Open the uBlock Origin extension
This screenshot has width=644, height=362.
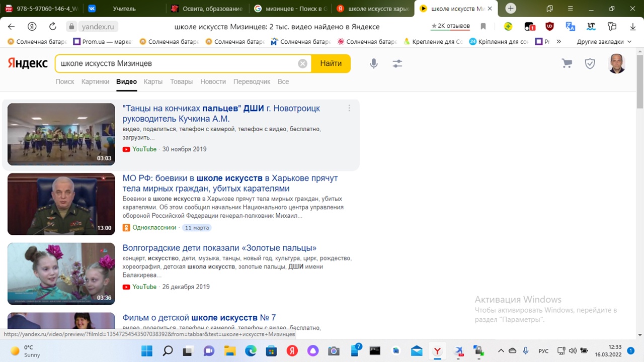pyautogui.click(x=549, y=27)
